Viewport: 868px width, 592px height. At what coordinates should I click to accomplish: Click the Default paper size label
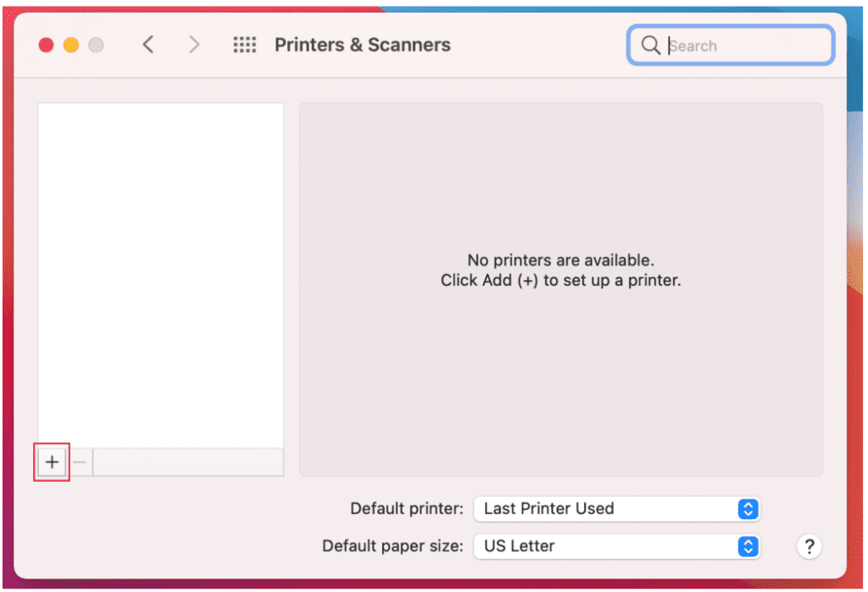point(393,546)
